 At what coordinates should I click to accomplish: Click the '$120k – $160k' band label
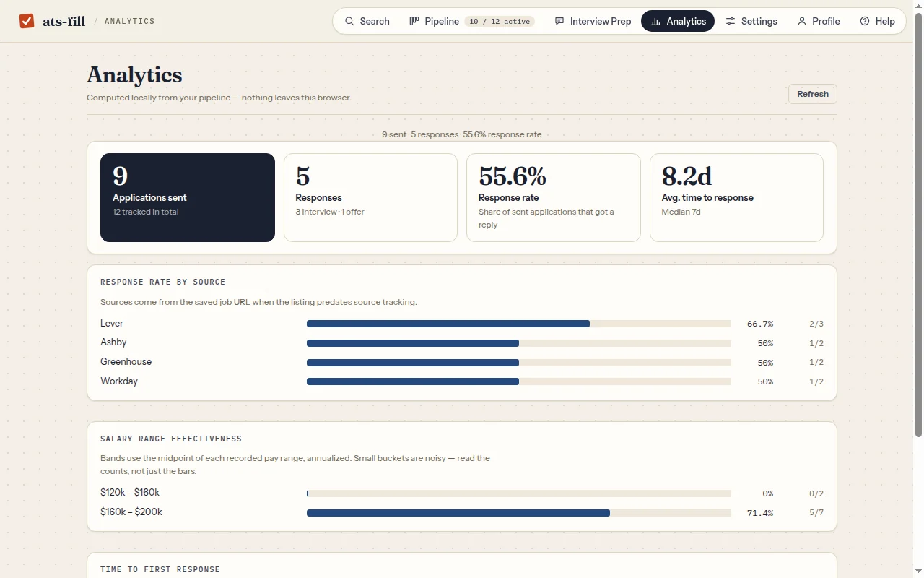point(130,493)
